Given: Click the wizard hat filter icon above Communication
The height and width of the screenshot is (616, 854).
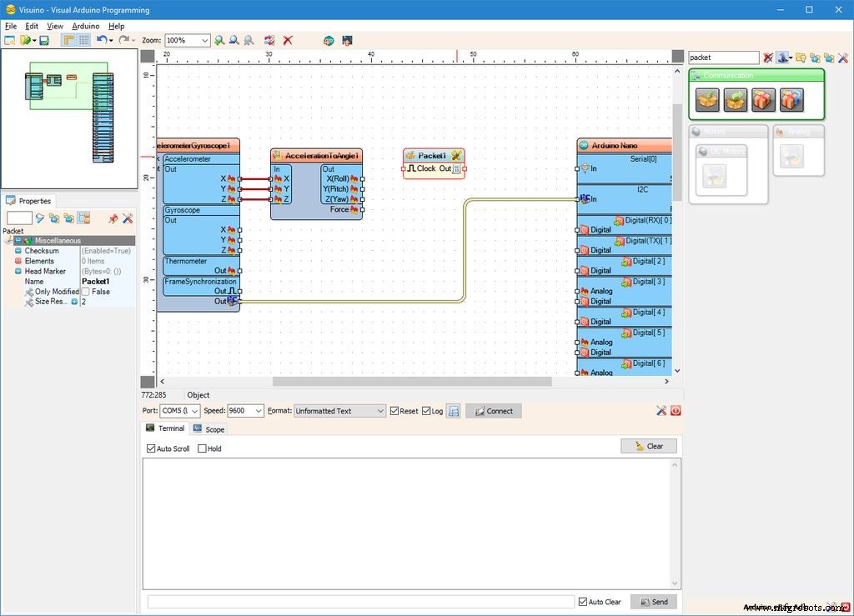Looking at the screenshot, I should pos(782,58).
